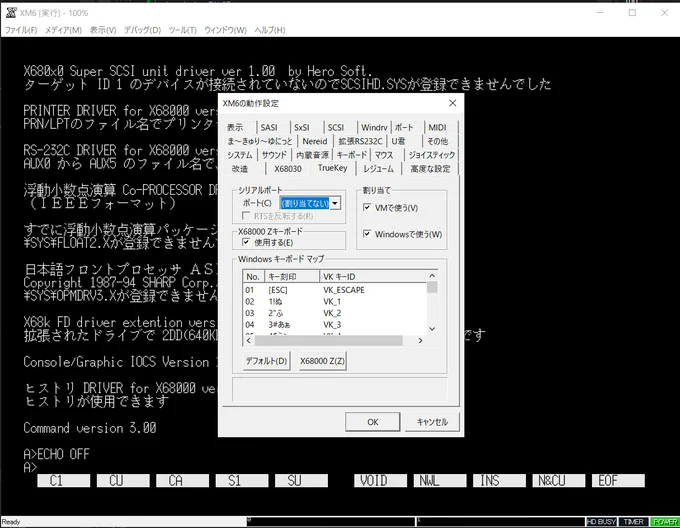This screenshot has height=528, width=680.
Task: Click the No. column header
Action: pyautogui.click(x=254, y=277)
